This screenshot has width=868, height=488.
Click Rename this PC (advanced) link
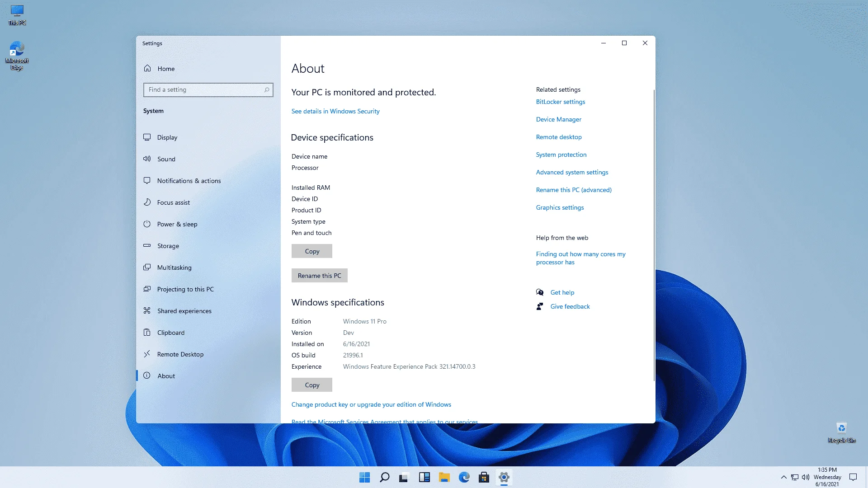tap(574, 190)
